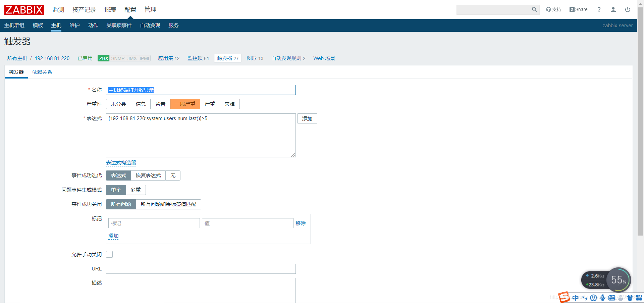Go to 动作 submenu
Screen dimensions: 644x303
point(93,26)
